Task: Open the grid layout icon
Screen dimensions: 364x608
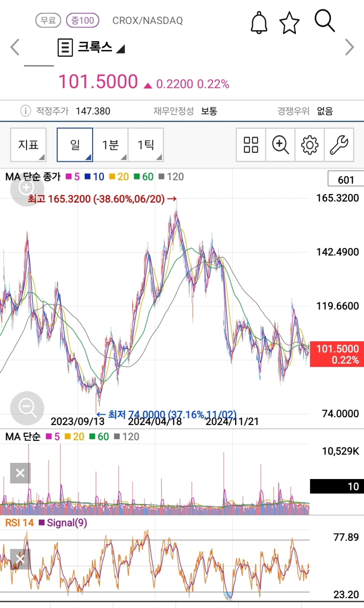Action: coord(251,145)
